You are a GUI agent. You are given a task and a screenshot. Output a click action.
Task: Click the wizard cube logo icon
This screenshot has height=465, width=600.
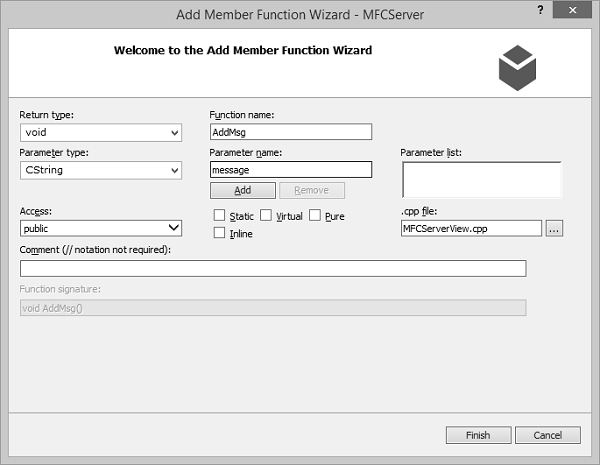pyautogui.click(x=517, y=66)
